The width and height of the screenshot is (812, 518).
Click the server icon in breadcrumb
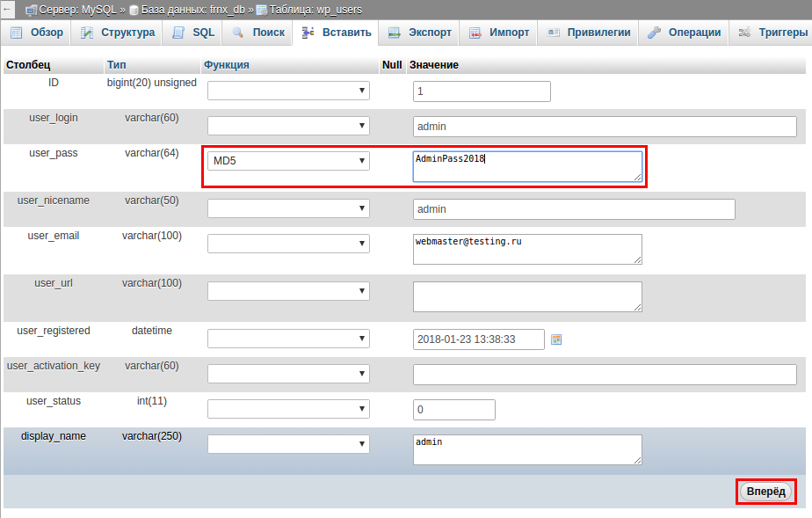tap(32, 10)
